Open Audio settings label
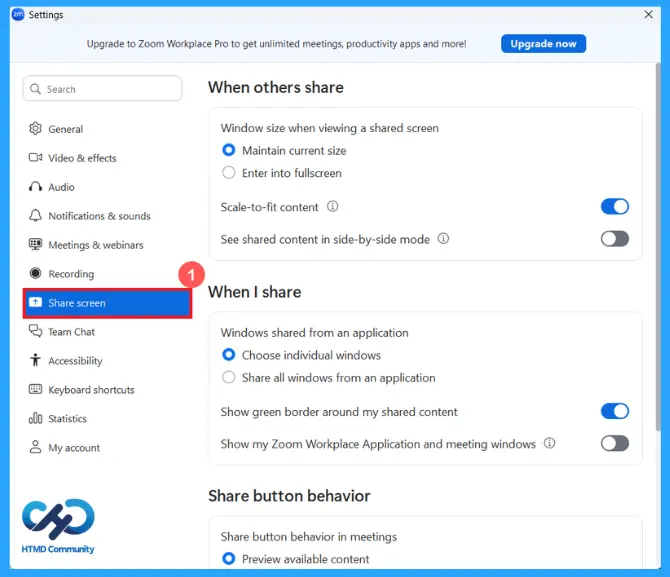 [62, 187]
